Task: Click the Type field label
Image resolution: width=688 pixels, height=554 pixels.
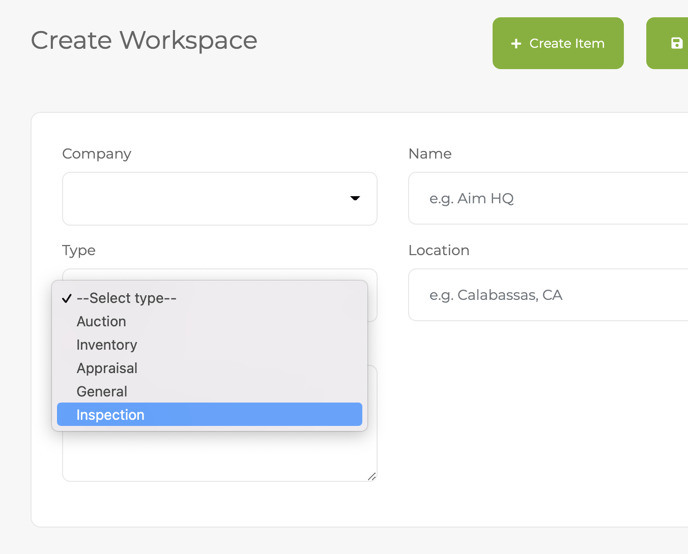Action: pyautogui.click(x=79, y=250)
